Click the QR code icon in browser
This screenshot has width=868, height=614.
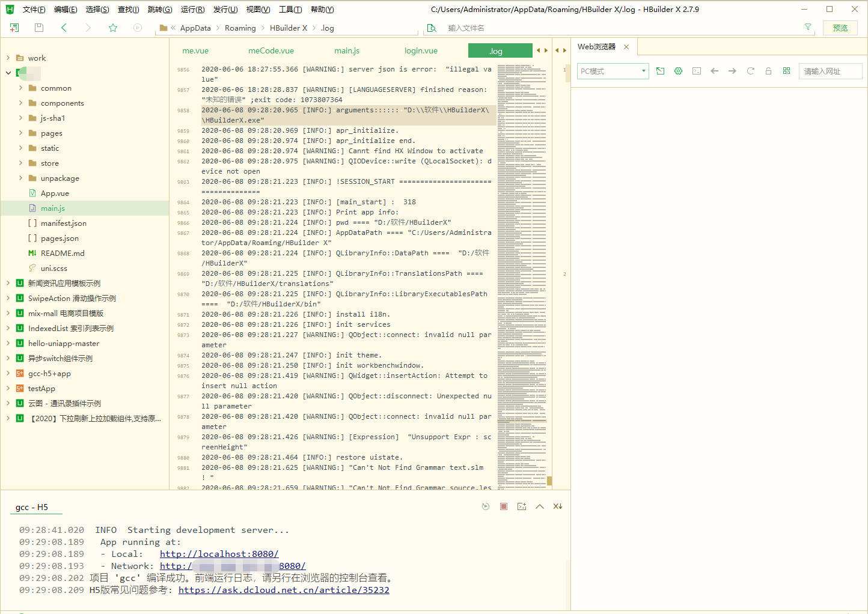(x=786, y=71)
